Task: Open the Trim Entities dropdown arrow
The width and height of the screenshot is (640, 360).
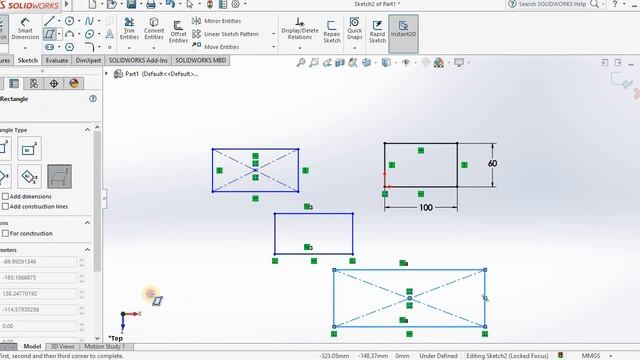Action: [x=129, y=48]
